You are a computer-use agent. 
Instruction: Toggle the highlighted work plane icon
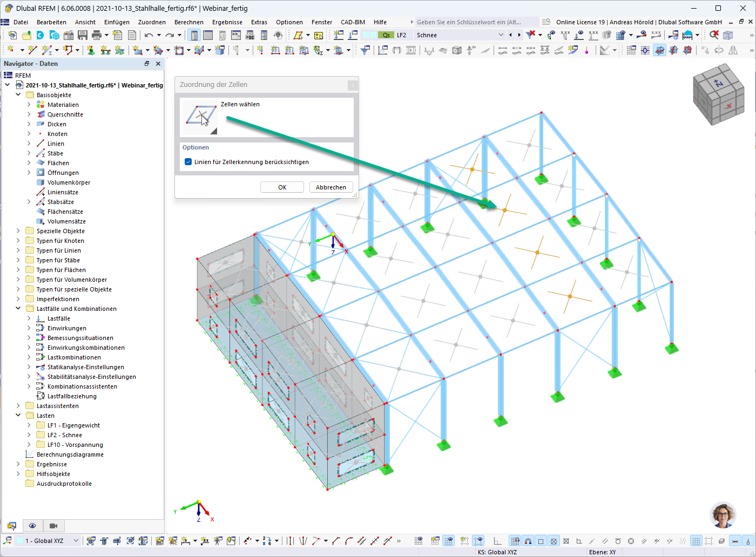click(x=659, y=50)
